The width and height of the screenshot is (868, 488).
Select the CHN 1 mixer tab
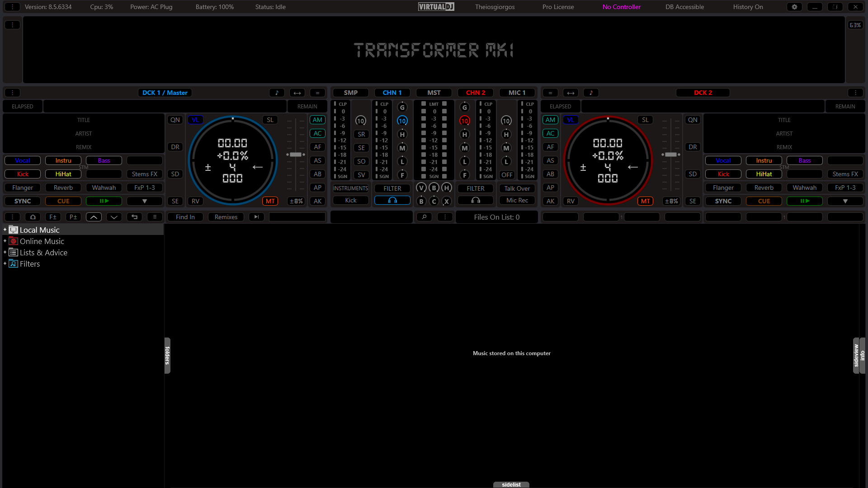pyautogui.click(x=392, y=93)
